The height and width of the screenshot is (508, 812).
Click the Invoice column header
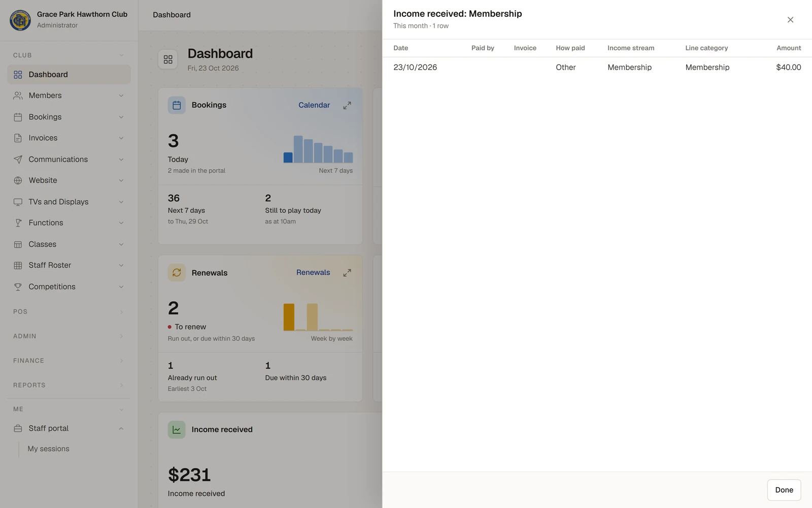tap(525, 48)
